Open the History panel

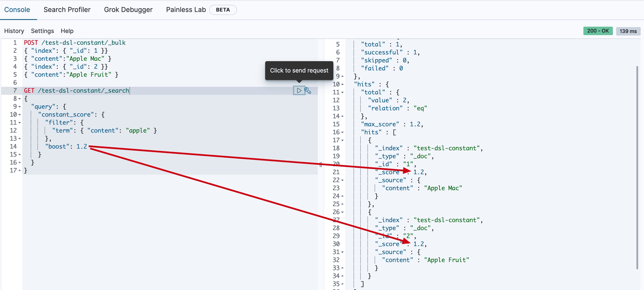pyautogui.click(x=14, y=31)
